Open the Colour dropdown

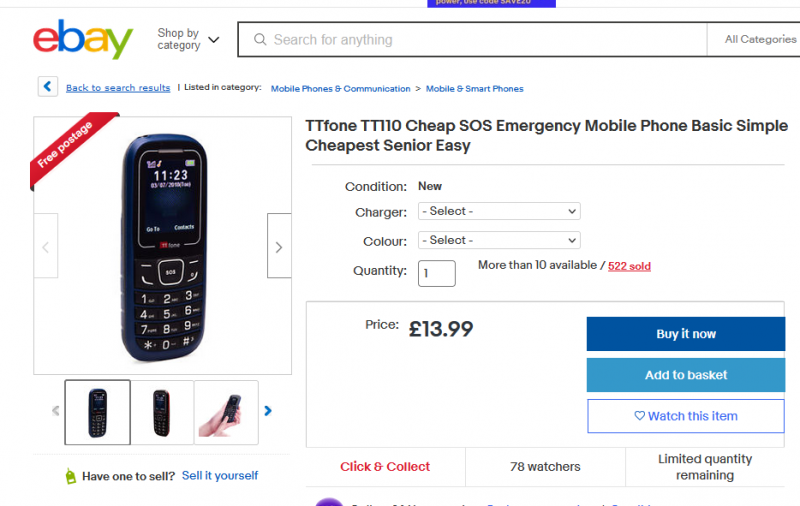click(499, 241)
